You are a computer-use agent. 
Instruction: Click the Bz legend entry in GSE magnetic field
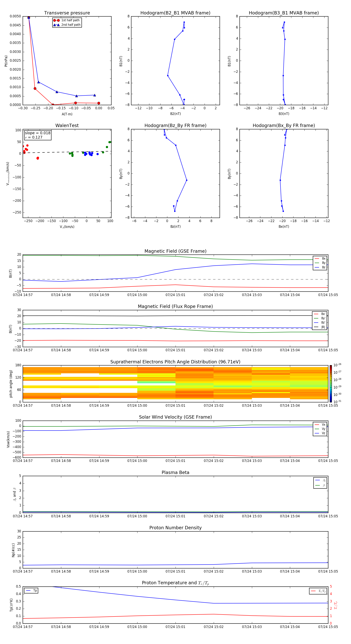pos(320,267)
